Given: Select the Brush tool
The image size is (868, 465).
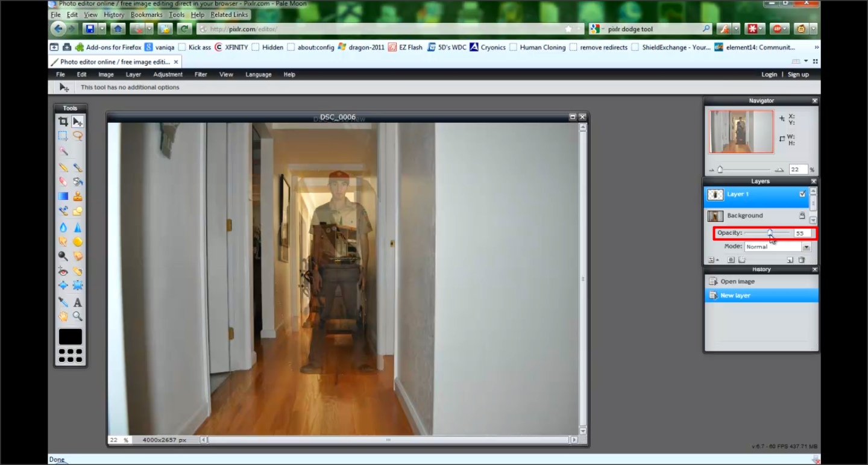Looking at the screenshot, I should pyautogui.click(x=78, y=167).
